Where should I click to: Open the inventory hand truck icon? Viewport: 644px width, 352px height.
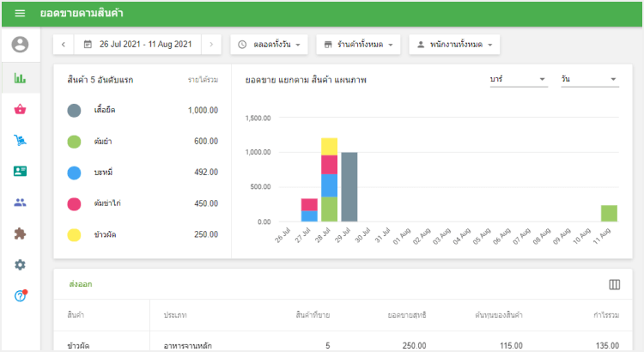pyautogui.click(x=21, y=140)
